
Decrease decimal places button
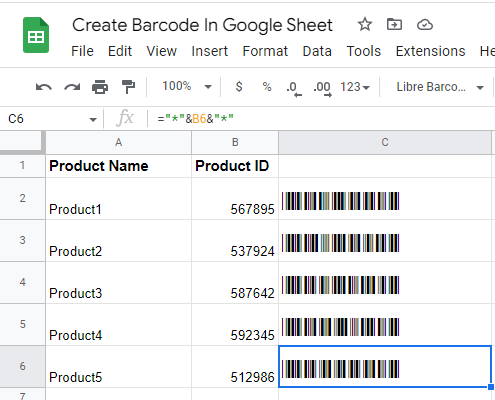point(294,89)
